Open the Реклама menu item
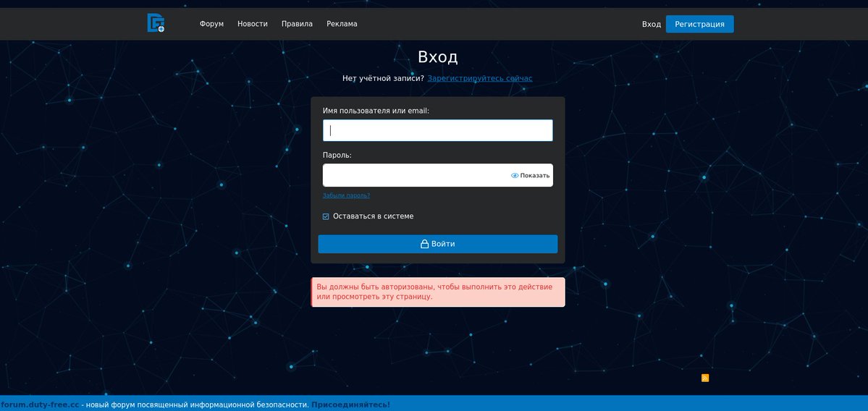Viewport: 868px width, 411px height. click(342, 24)
